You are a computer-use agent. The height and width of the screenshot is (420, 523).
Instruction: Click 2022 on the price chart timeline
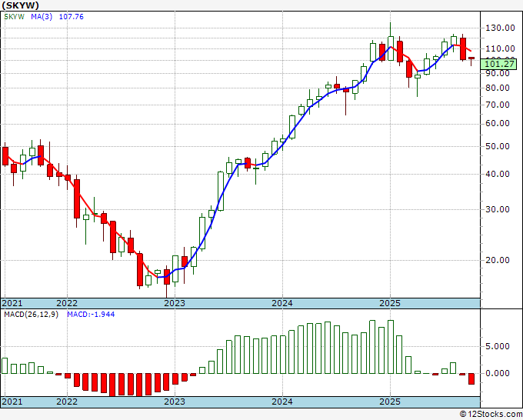67,303
